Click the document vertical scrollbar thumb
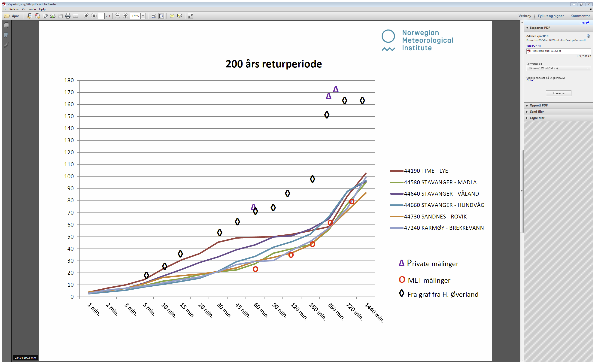This screenshot has height=364, width=595. 522,191
